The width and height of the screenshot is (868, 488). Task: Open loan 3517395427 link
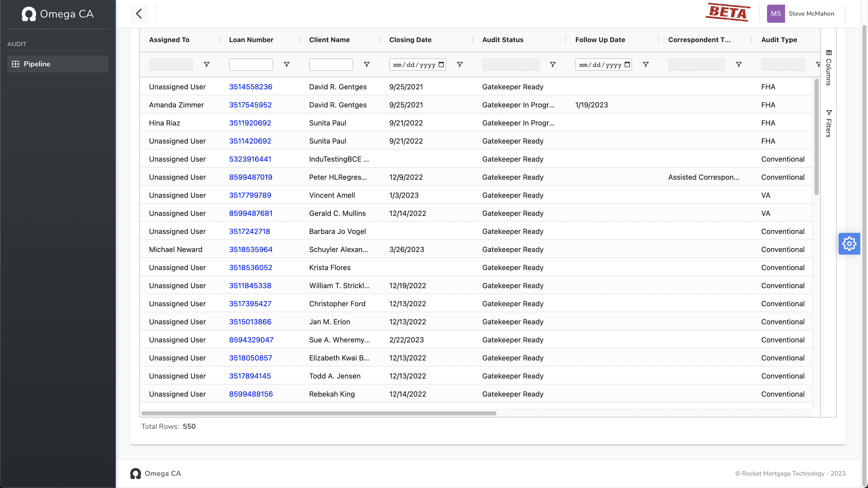click(250, 304)
